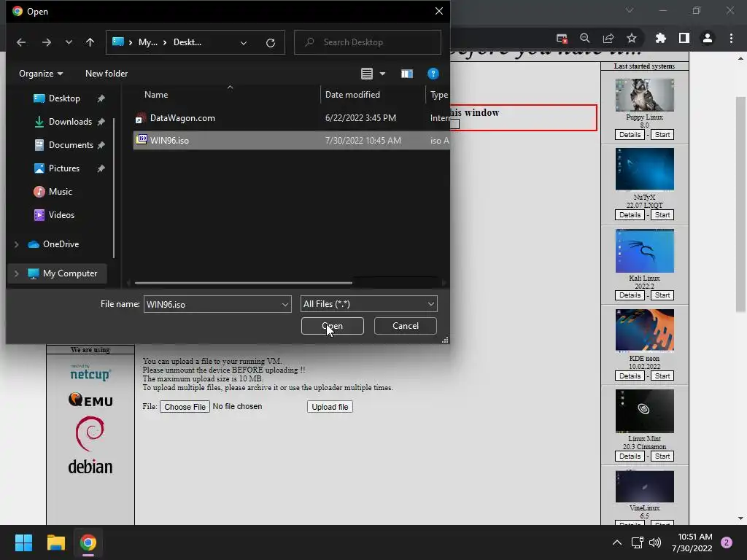The image size is (747, 560).
Task: Share this page icon in Chrome
Action: [608, 39]
